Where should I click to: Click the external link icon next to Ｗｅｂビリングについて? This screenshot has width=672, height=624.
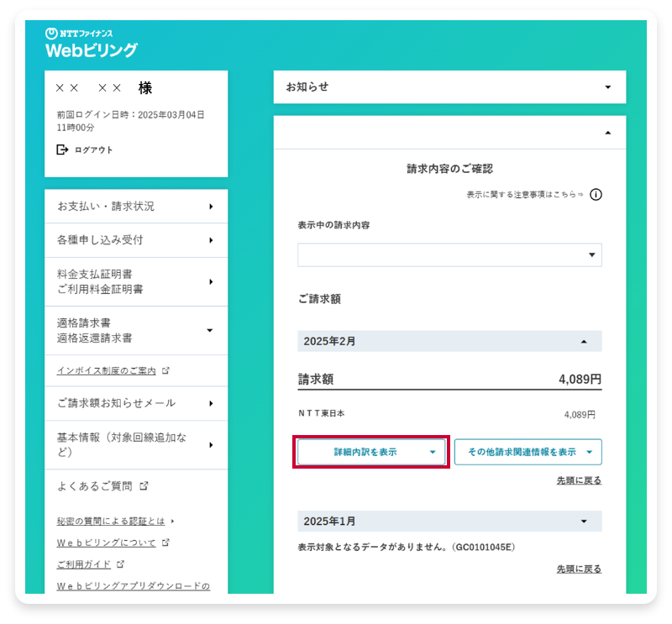(166, 543)
